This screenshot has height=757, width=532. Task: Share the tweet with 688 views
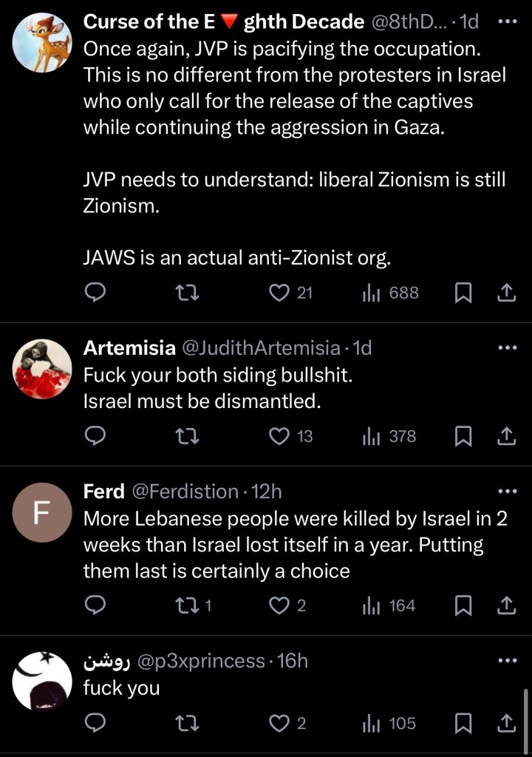point(506,293)
